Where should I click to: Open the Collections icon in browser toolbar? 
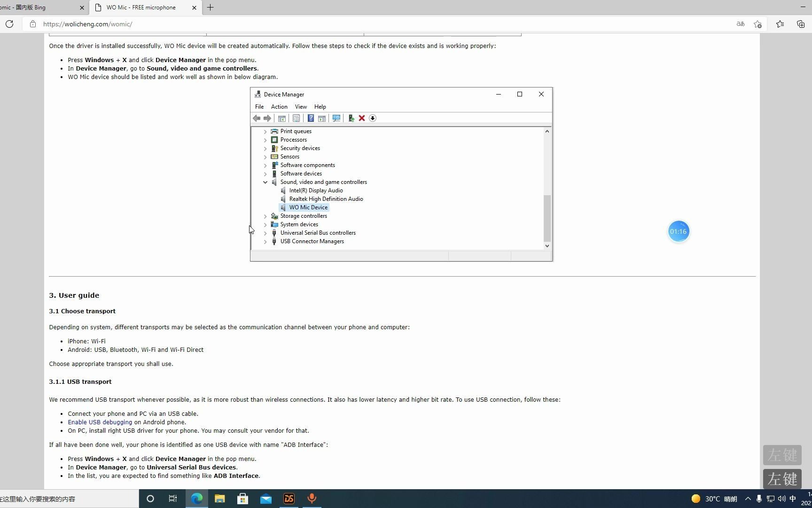coord(801,24)
